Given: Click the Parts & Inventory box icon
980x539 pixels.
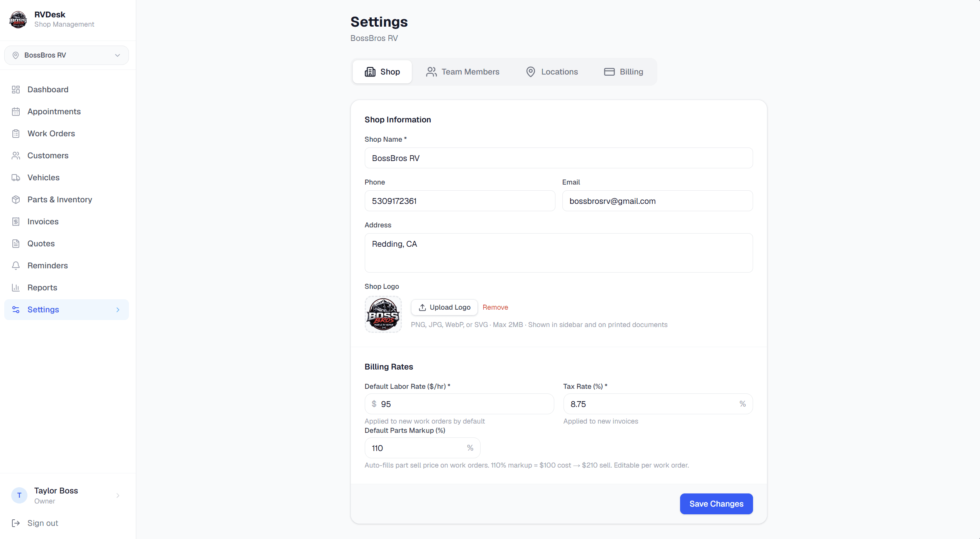Looking at the screenshot, I should pyautogui.click(x=16, y=200).
